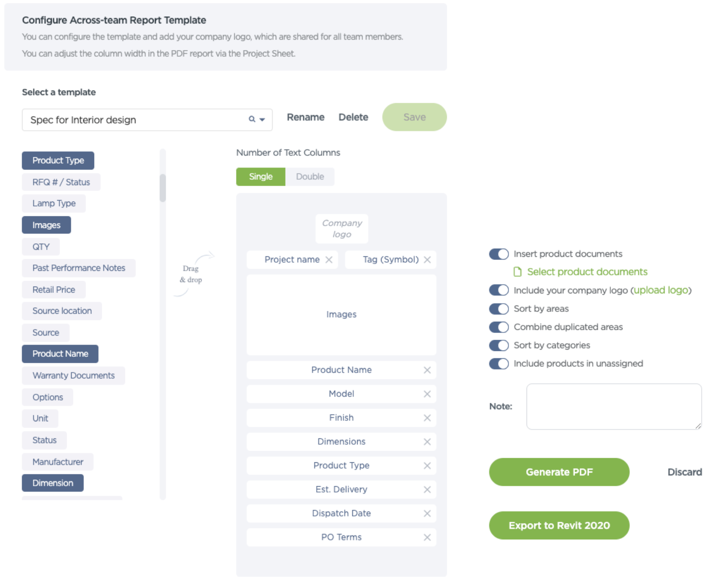Toggle Insert product documents switch
718x588 pixels.
499,254
